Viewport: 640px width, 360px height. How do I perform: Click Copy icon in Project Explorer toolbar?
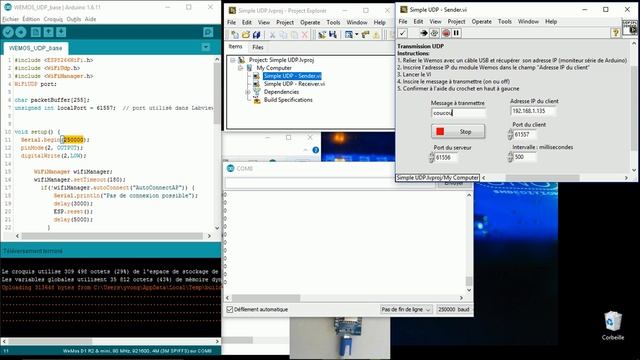coord(283,35)
